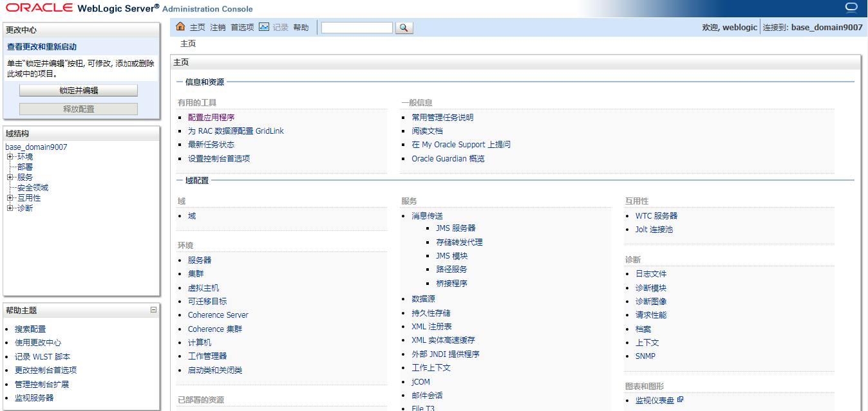Open Oracle Guardian 概览 link
Screen dimensions: 868x411
448,159
